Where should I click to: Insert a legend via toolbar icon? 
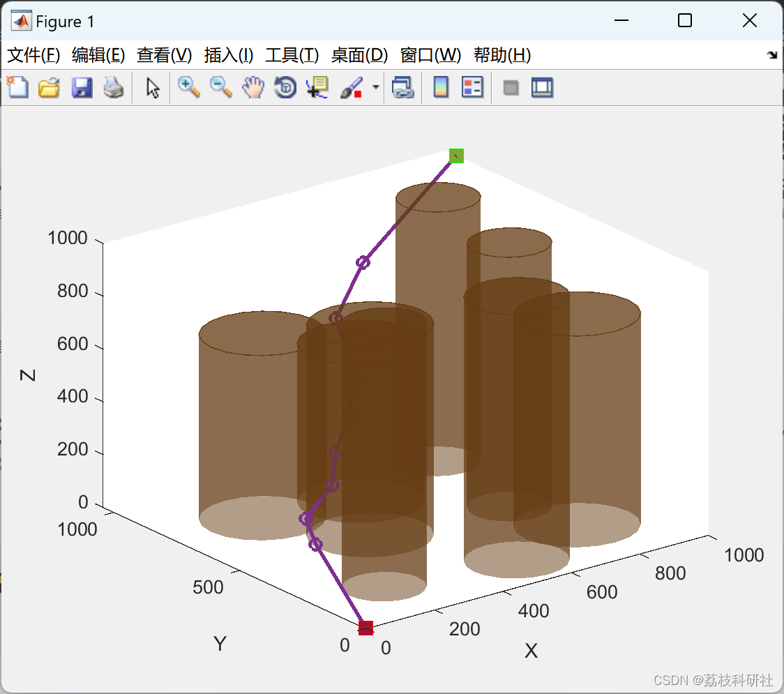(472, 87)
